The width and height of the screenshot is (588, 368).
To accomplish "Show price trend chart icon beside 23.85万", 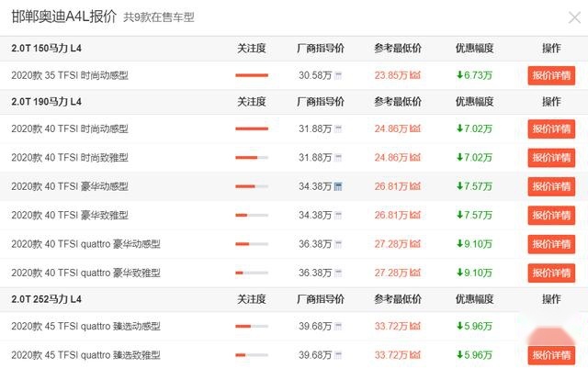I will (x=415, y=75).
